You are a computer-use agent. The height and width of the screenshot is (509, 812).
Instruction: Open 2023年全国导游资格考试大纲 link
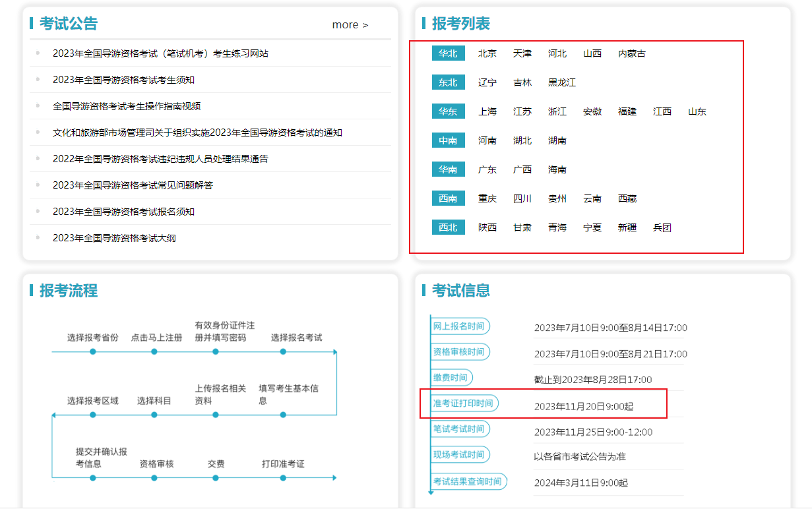pyautogui.click(x=114, y=238)
